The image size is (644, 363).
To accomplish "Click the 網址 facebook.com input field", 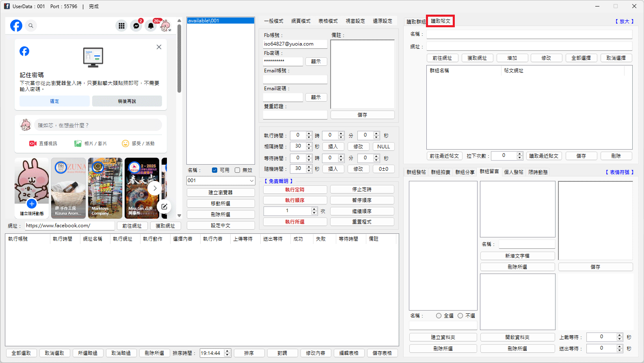I will click(x=70, y=226).
